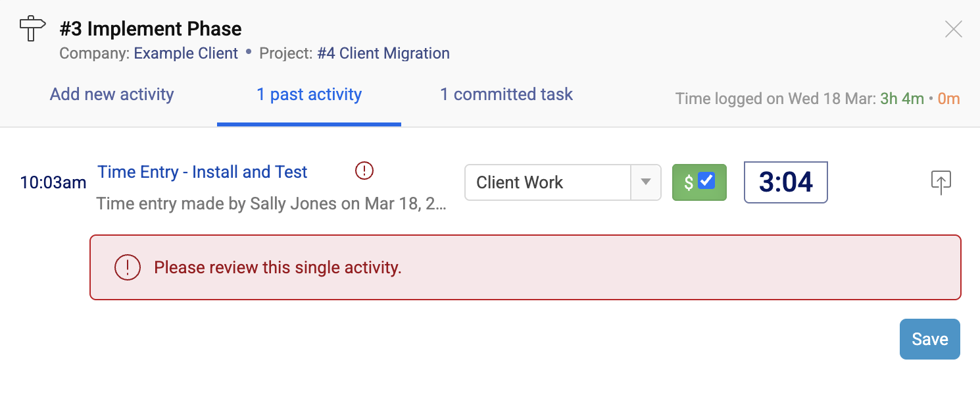
Task: Open the #4 Client Migration project link
Action: point(383,53)
